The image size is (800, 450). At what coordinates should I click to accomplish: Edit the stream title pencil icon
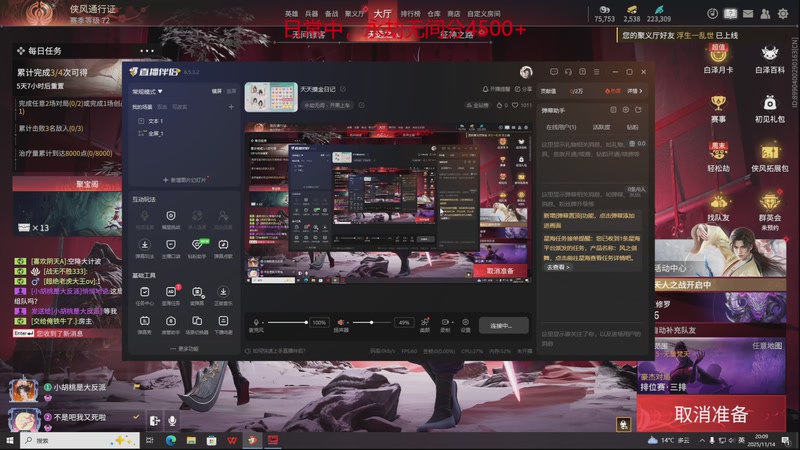coord(343,89)
